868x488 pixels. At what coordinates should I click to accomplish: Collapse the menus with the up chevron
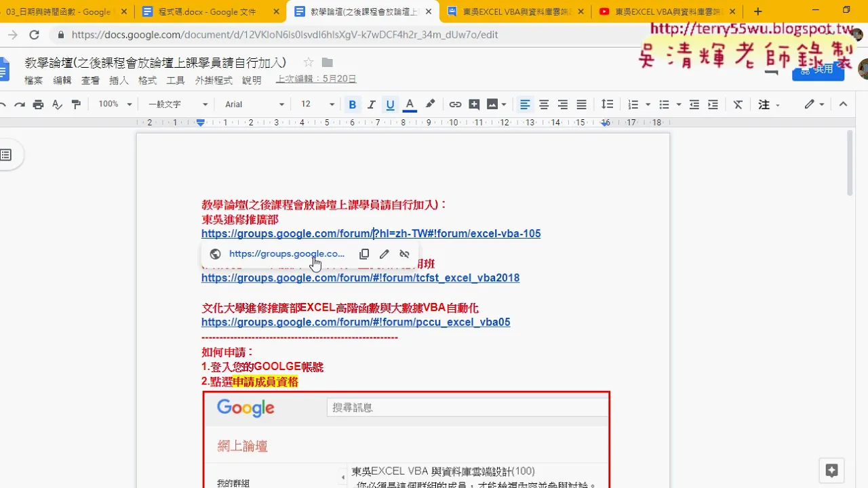pos(844,104)
